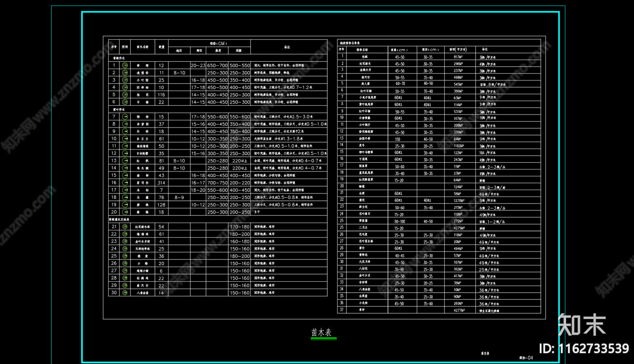
Task: Click the area value 498M²
Action: coord(458,78)
